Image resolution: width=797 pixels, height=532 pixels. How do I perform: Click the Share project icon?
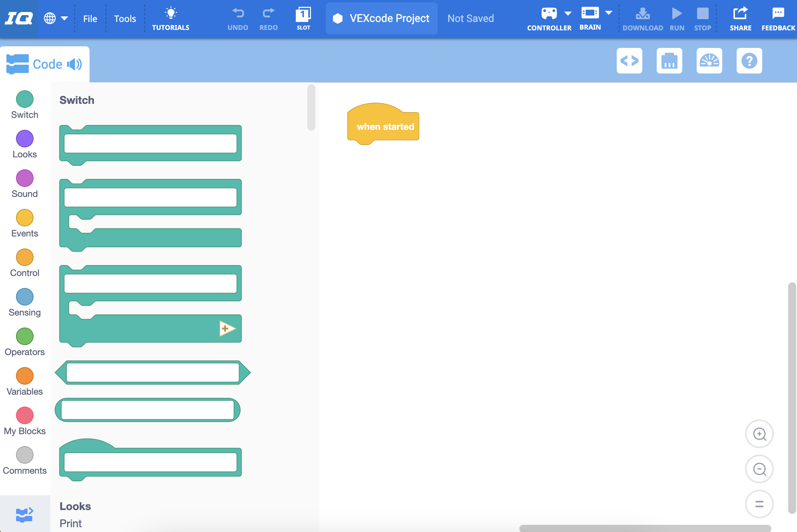(740, 14)
